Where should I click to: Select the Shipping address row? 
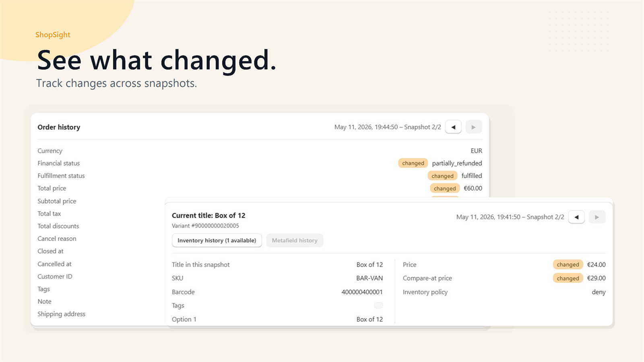coord(62,314)
